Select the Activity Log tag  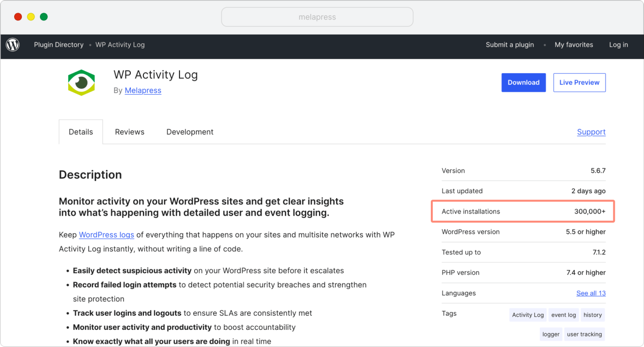click(528, 315)
